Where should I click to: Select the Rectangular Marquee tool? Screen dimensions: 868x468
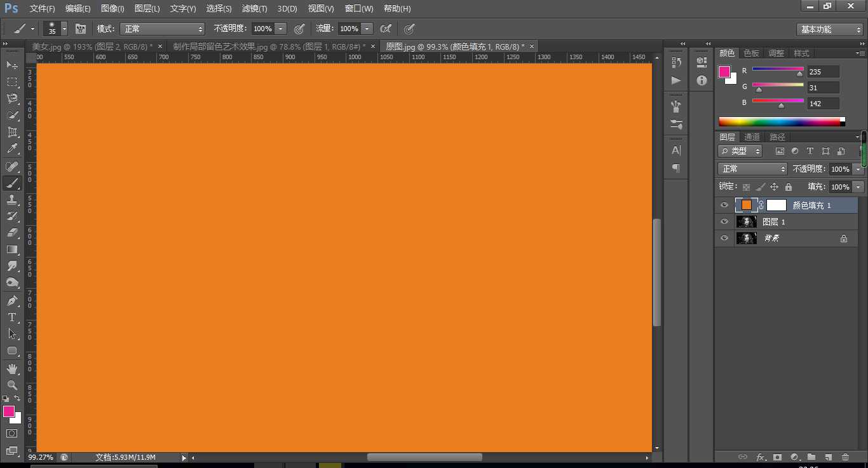[12, 82]
